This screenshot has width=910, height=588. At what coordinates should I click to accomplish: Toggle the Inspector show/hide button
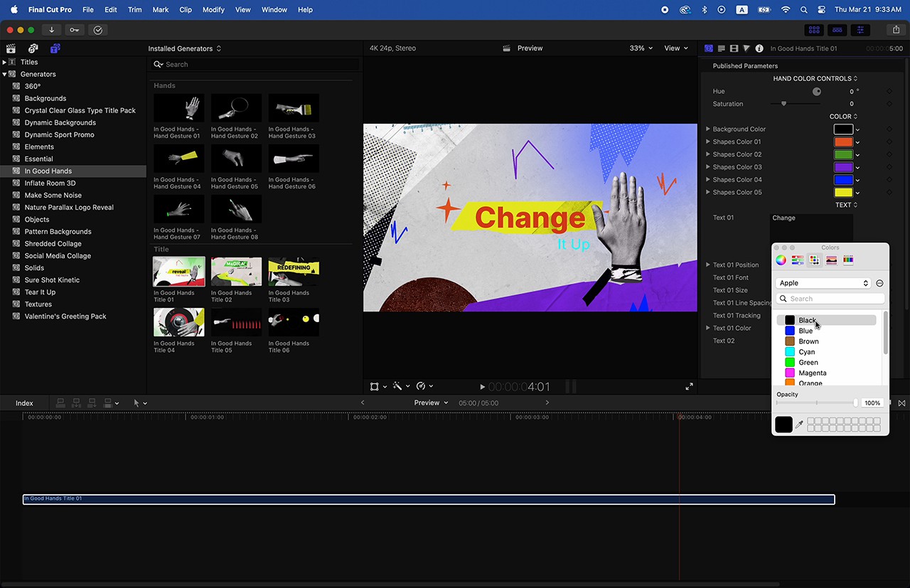coord(860,30)
